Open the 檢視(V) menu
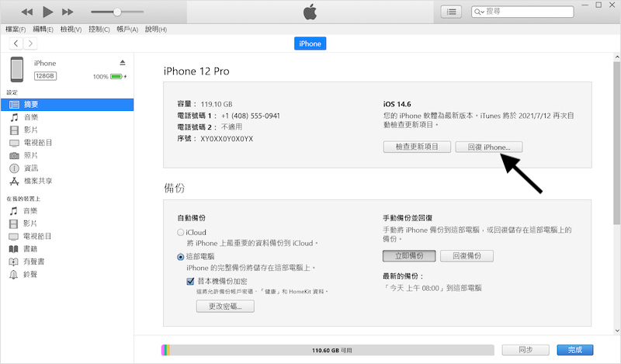Screen dimensions: 621x364 [71, 29]
